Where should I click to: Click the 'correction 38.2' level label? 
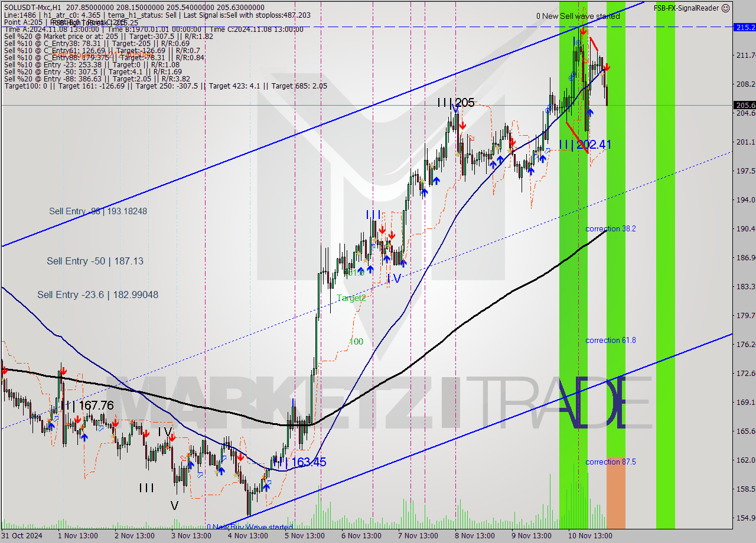click(611, 228)
